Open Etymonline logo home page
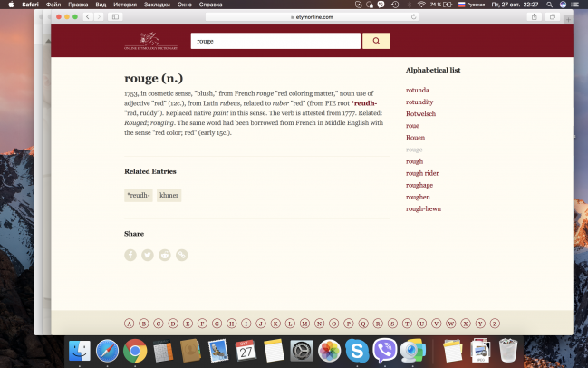 (151, 41)
